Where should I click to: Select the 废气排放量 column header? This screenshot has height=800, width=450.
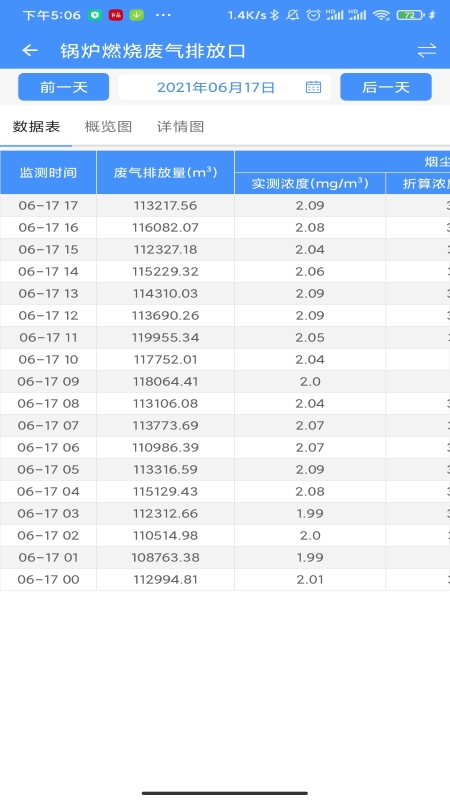[x=165, y=172]
